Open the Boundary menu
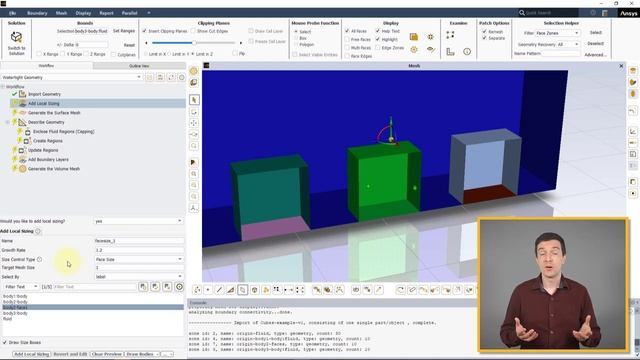Viewport: 640px width, 360px height. [37, 13]
